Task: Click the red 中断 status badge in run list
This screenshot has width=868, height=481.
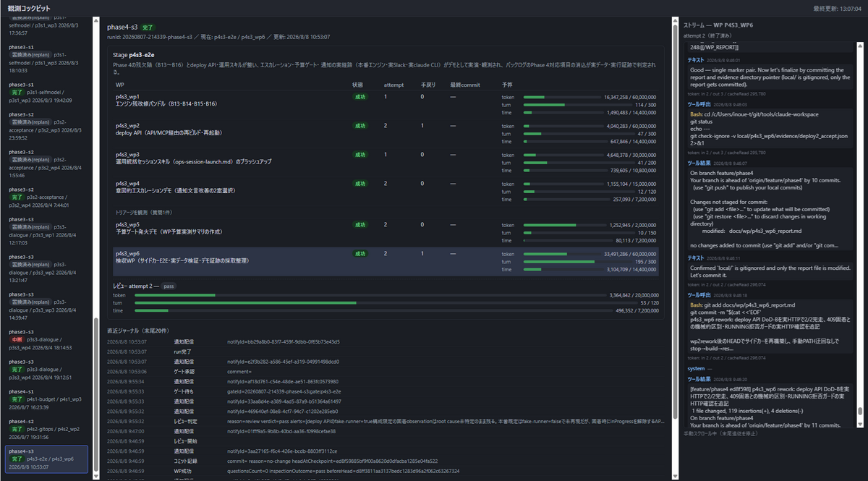Action: [17, 339]
